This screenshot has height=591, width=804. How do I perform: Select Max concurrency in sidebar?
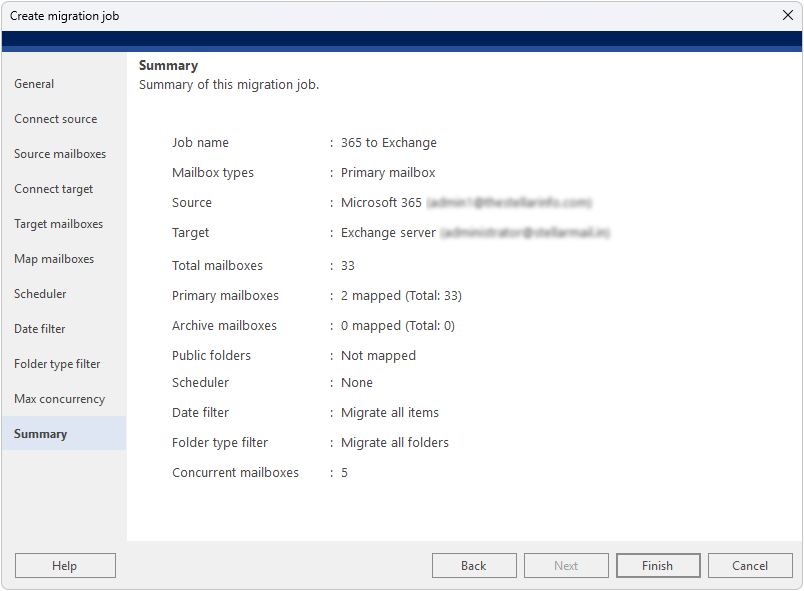coord(59,399)
